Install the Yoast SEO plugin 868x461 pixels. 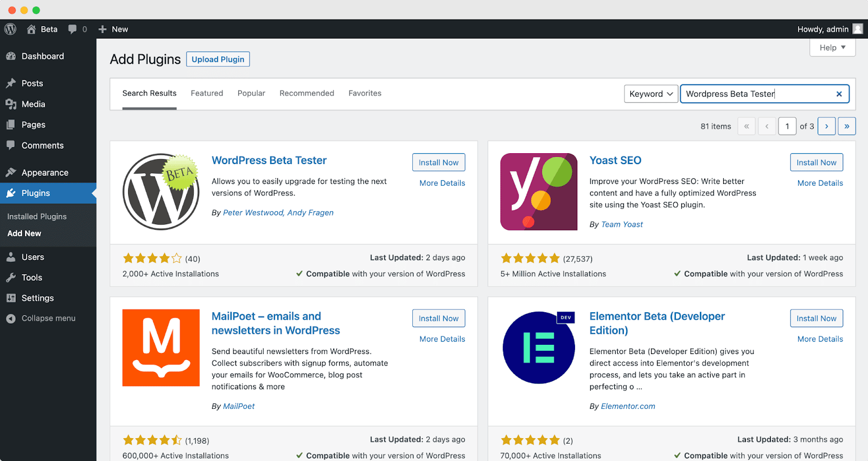click(x=816, y=162)
